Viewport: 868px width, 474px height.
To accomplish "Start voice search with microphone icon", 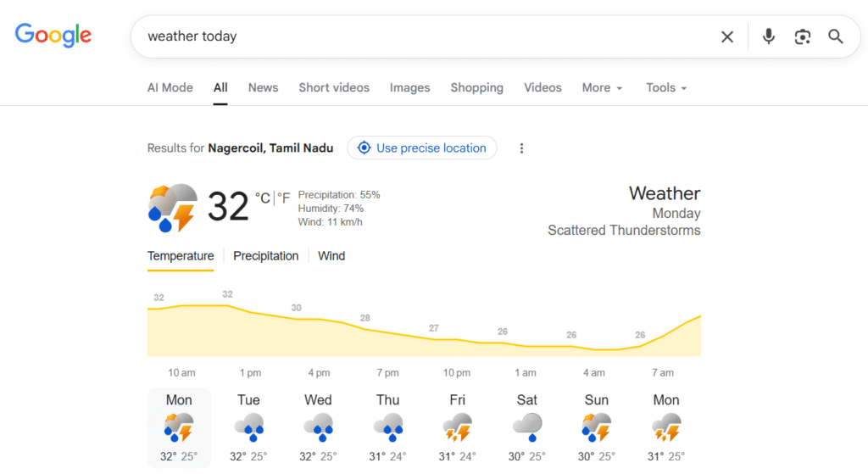I will [x=769, y=36].
